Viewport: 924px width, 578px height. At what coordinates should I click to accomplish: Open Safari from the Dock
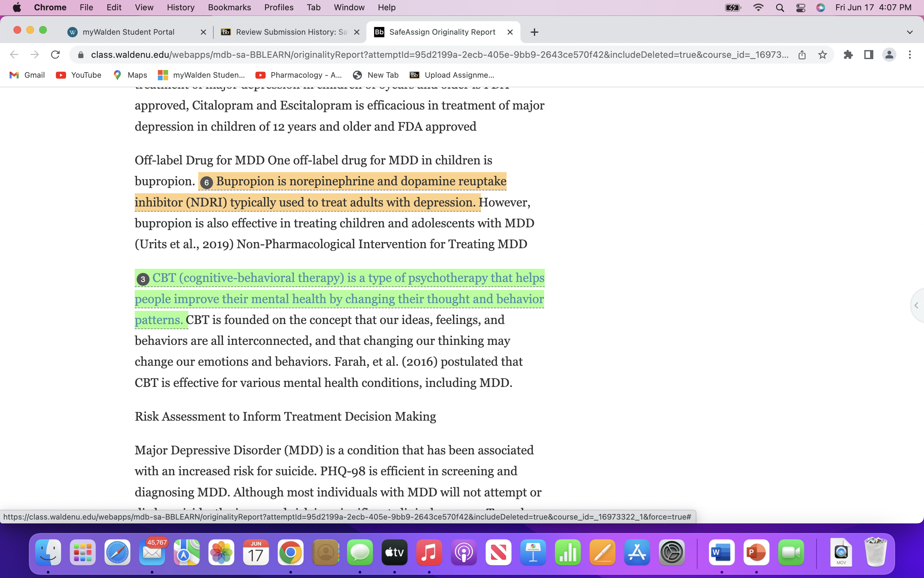117,552
